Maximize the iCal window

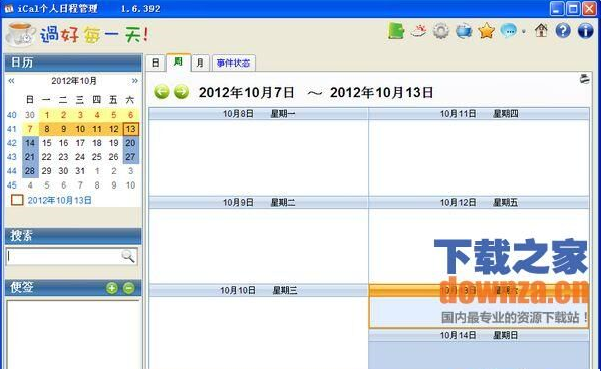573,8
